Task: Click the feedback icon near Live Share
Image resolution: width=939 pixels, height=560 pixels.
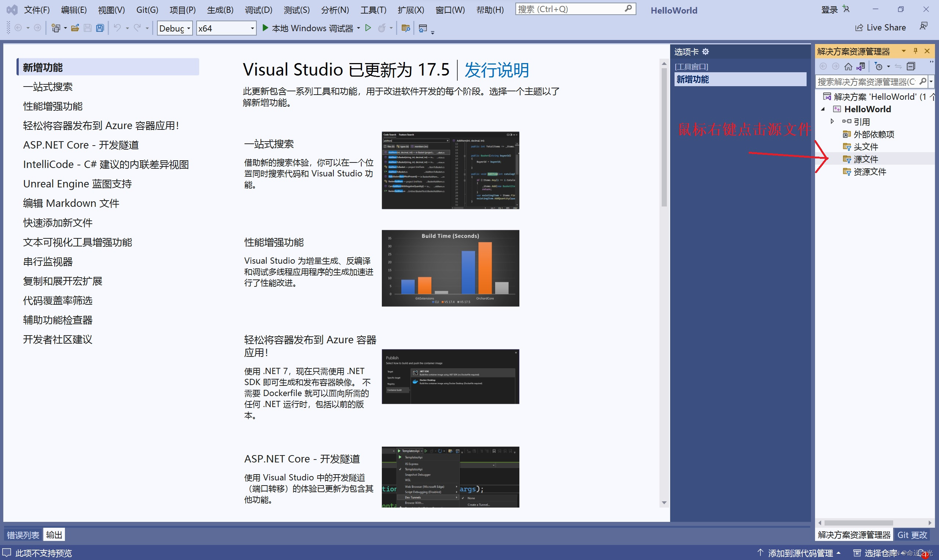Action: 923,26
